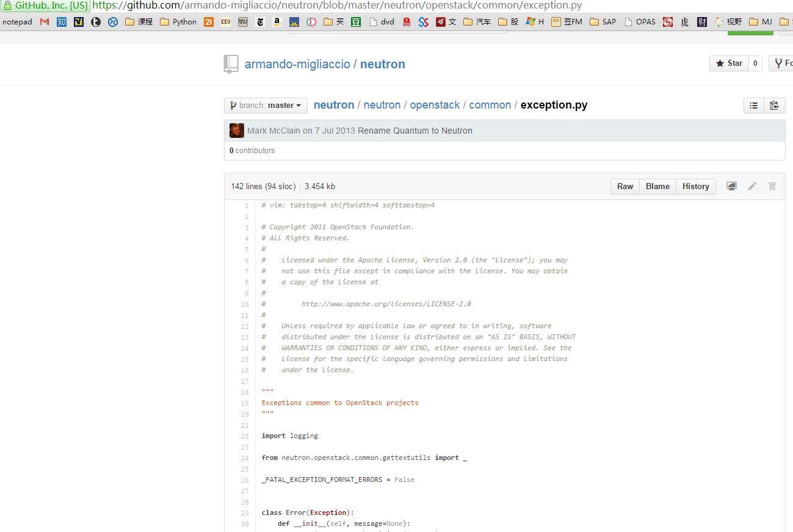Expand the MJ bookmark folder

point(761,22)
